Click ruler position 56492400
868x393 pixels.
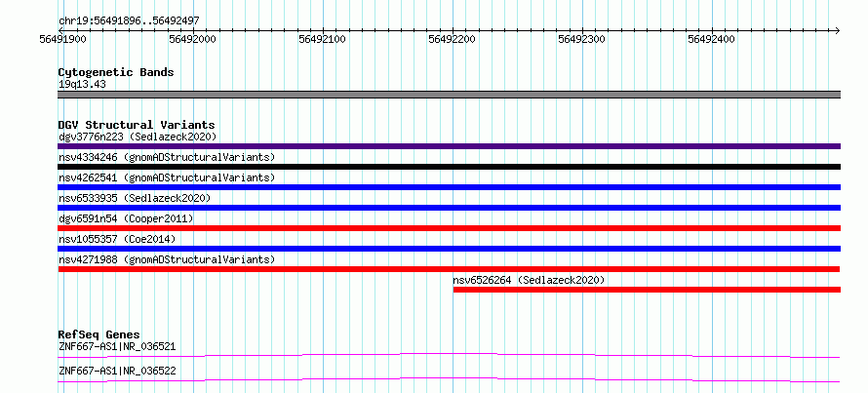[711, 39]
